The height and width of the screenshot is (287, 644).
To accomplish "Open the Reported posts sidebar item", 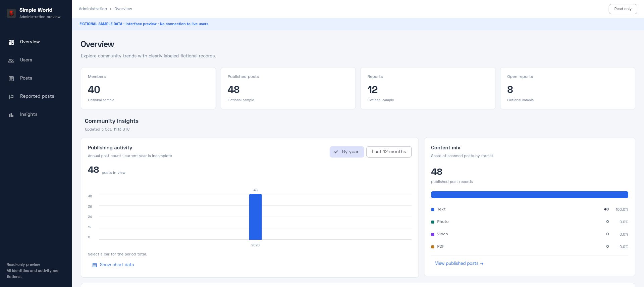I will (x=36, y=96).
